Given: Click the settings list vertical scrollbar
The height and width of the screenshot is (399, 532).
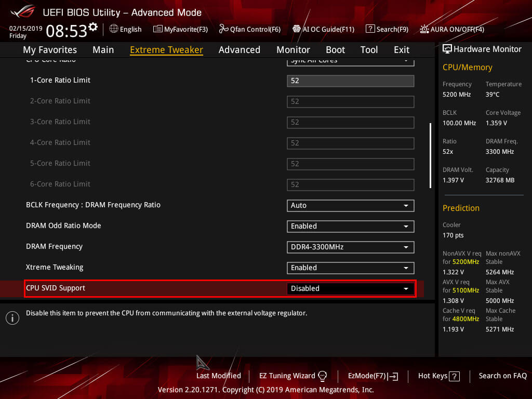Looking at the screenshot, I should coord(431,155).
